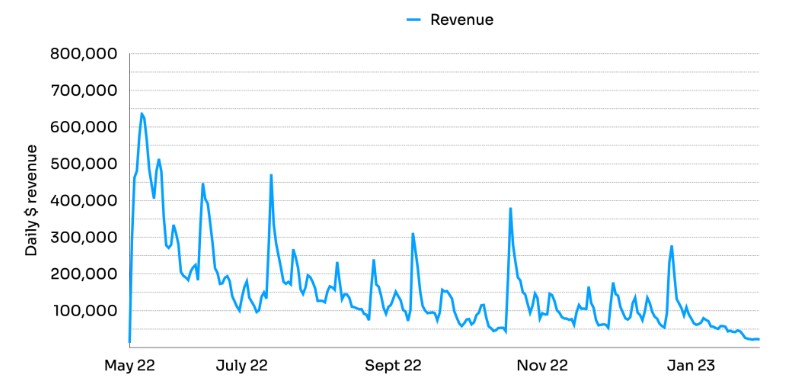Click the Nov 22 x-axis label

[542, 366]
